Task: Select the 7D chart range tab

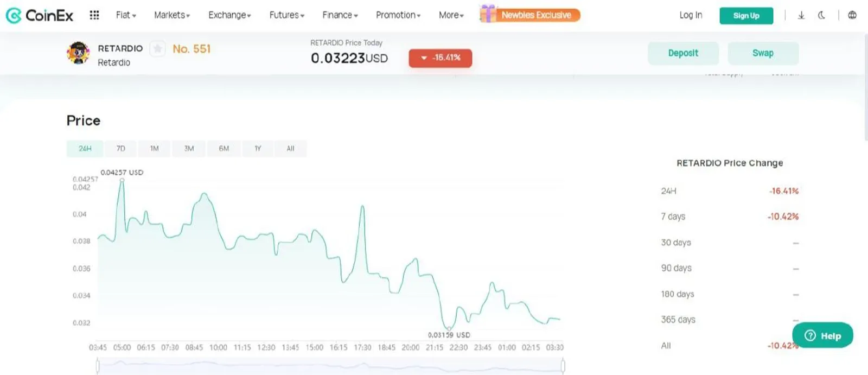Action: pyautogui.click(x=121, y=149)
